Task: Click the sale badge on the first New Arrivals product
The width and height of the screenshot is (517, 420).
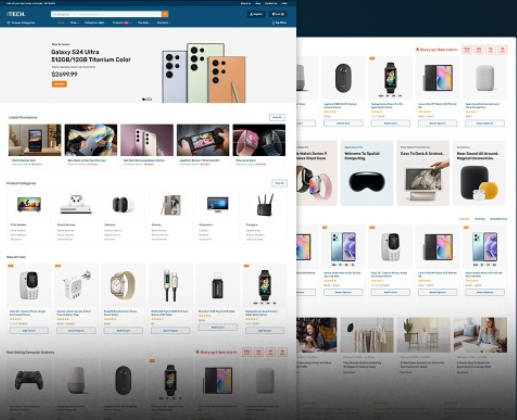Action: [x=10, y=266]
